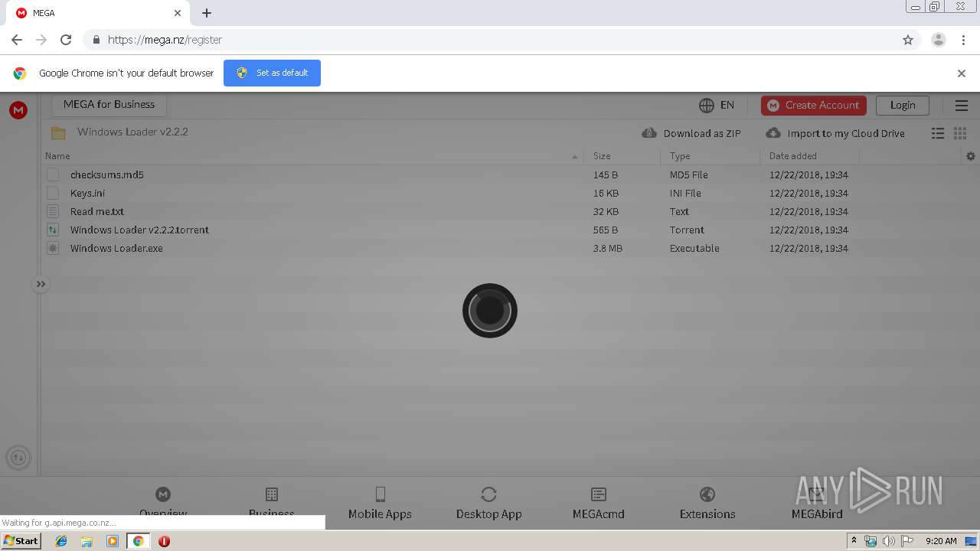Click the Windows Loader v2.2.2 folder icon

[58, 132]
